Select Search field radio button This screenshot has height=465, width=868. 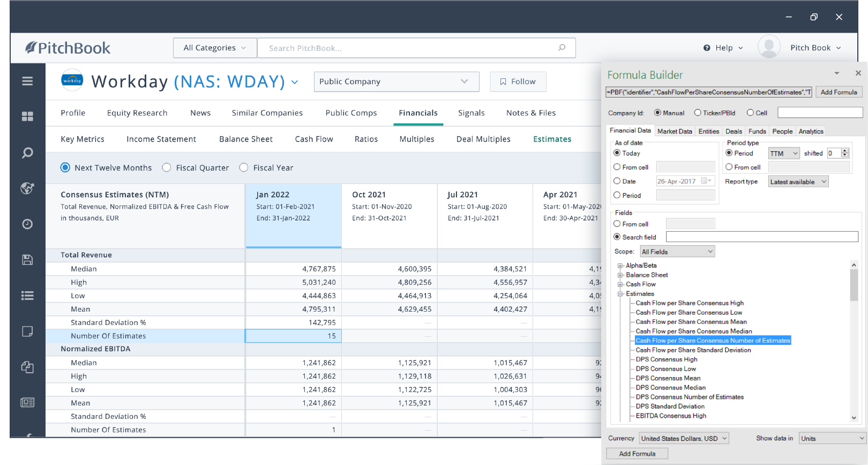[x=617, y=237]
